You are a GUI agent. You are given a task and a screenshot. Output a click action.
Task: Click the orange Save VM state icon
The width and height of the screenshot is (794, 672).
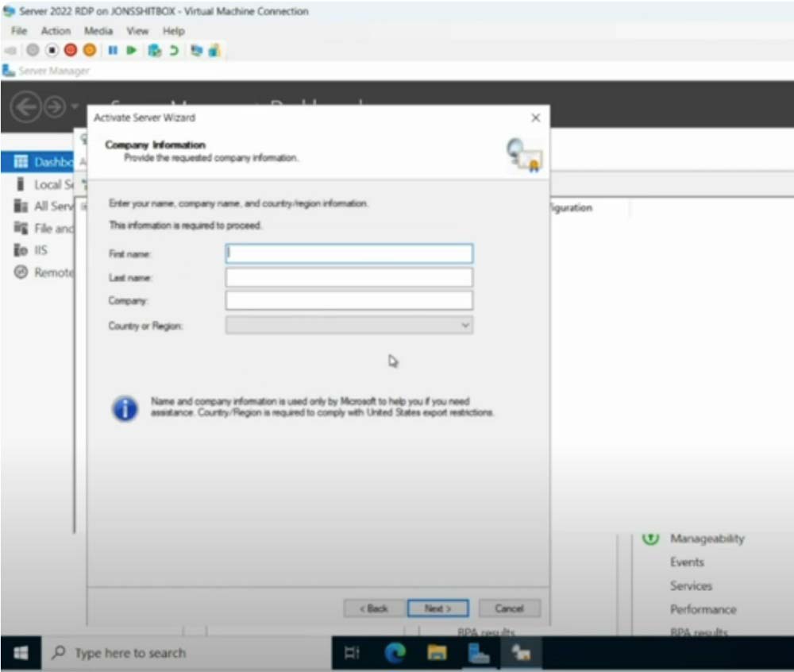89,50
